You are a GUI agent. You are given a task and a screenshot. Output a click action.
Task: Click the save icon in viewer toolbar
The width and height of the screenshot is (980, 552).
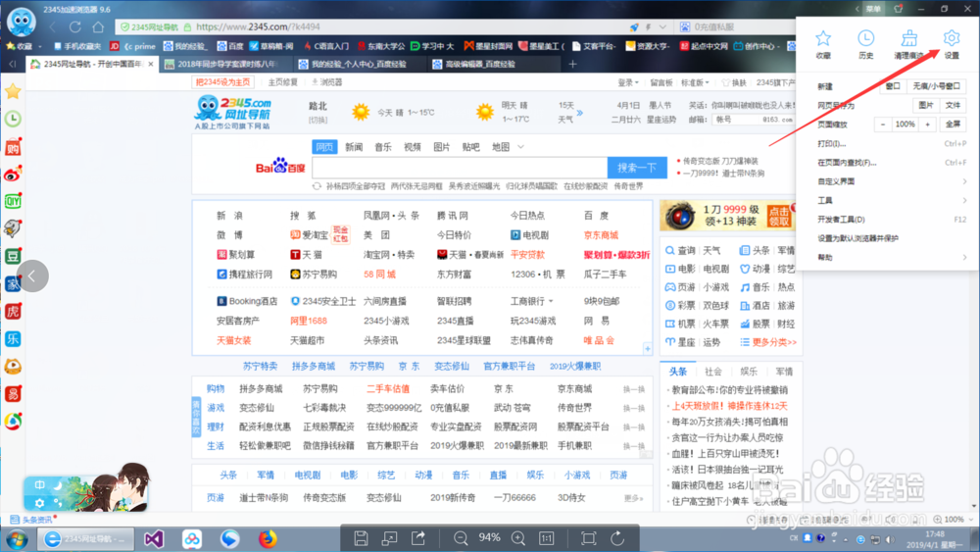click(361, 538)
